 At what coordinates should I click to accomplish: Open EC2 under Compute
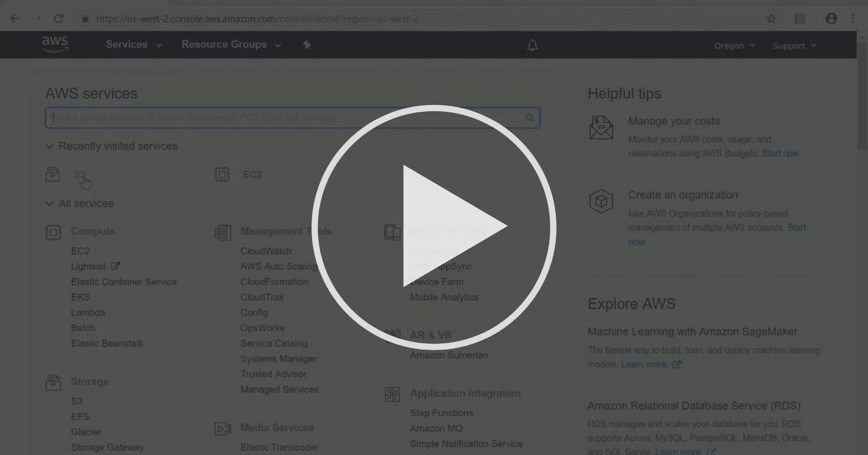80,251
